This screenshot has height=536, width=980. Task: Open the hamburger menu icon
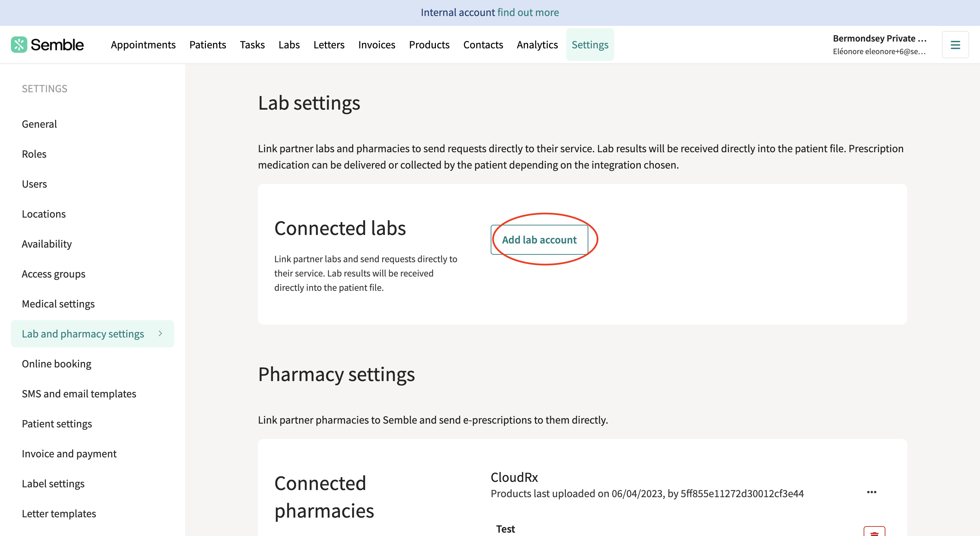(955, 45)
